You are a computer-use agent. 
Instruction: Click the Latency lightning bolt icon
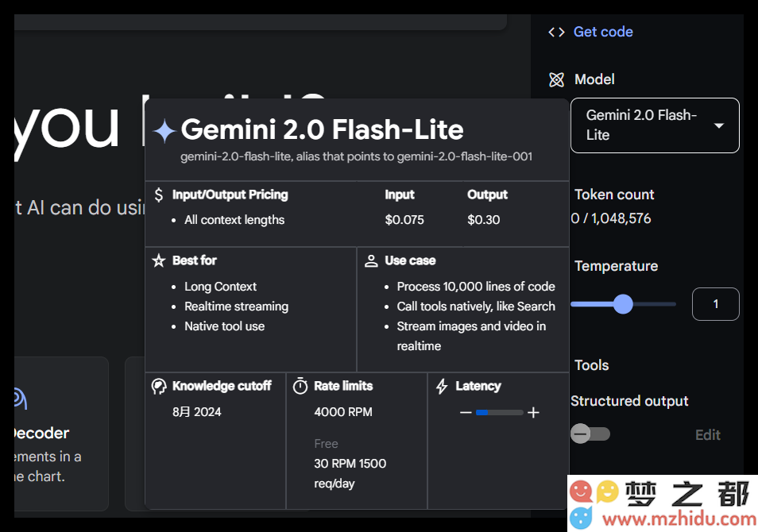coord(442,386)
